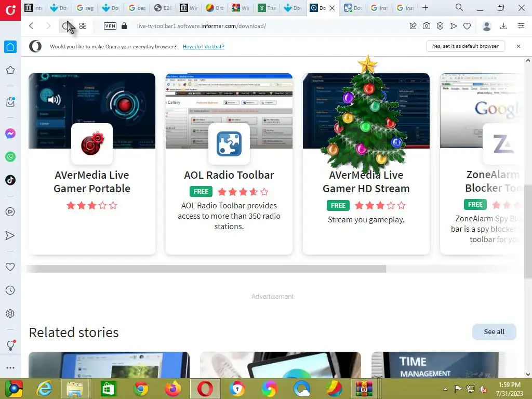Viewport: 532px width, 399px height.
Task: Click the address bar URL field
Action: tap(202, 26)
